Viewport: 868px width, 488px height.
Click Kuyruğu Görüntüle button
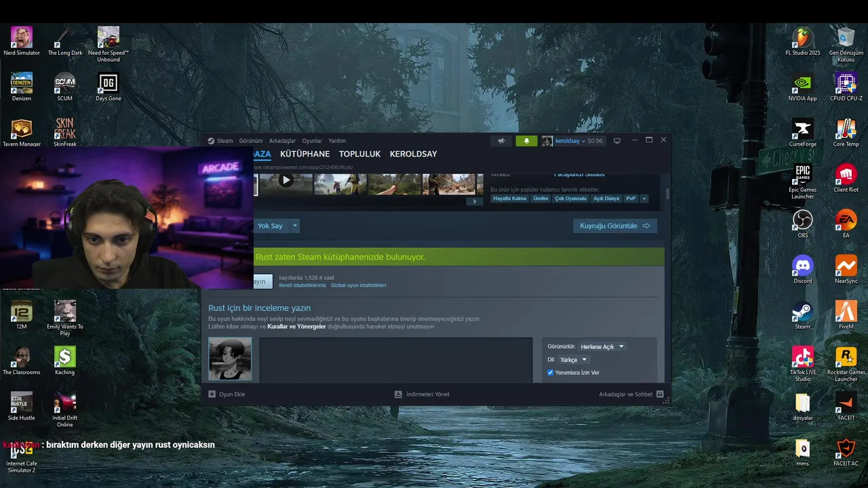614,226
